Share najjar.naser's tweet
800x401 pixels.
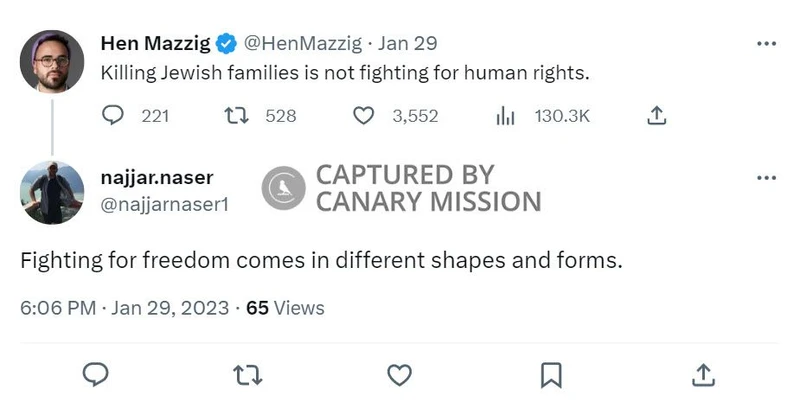point(703,374)
